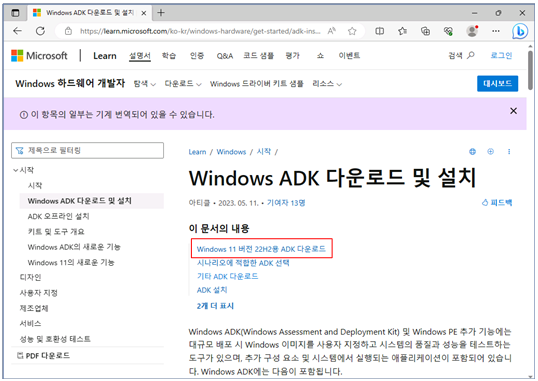View site information lock icon
Viewport: 538px width, 381px height.
click(68, 31)
